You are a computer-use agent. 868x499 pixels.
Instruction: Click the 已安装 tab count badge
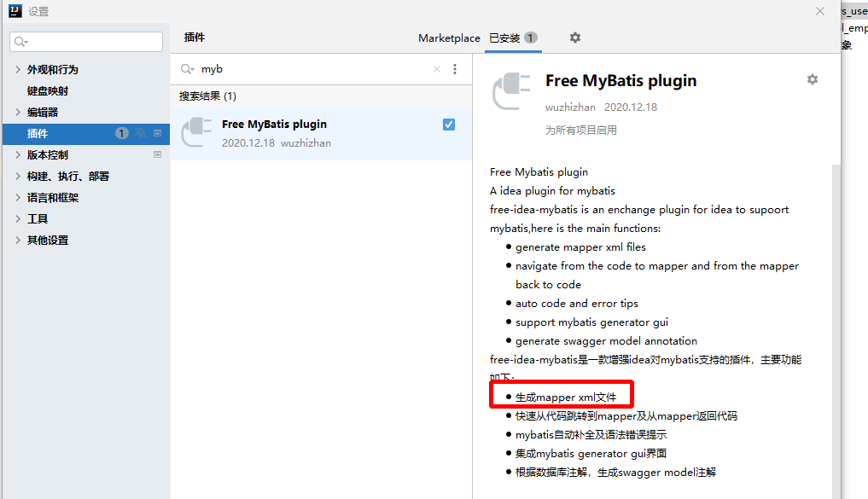[530, 38]
